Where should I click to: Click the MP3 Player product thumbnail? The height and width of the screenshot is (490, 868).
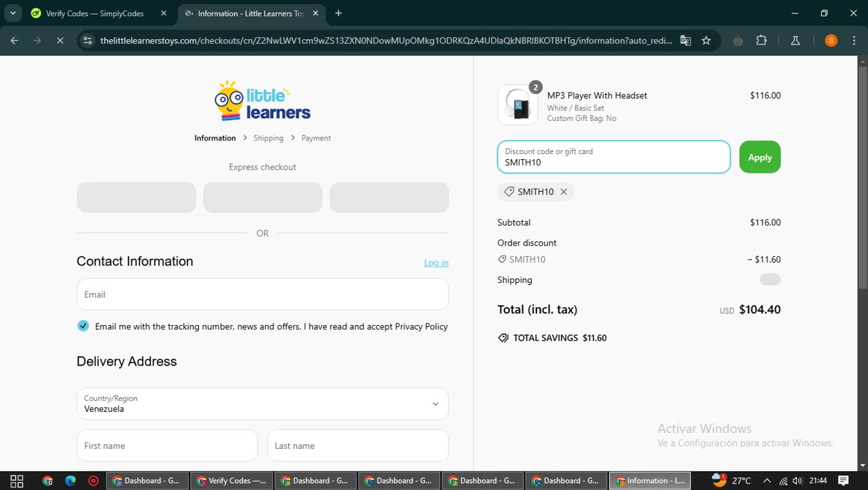point(518,105)
